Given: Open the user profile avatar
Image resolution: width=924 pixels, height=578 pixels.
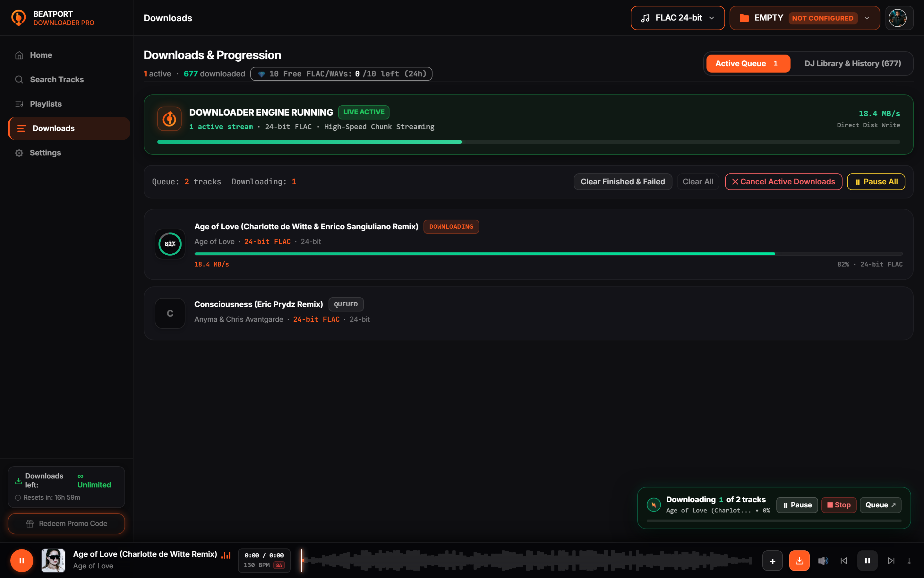Looking at the screenshot, I should (897, 18).
